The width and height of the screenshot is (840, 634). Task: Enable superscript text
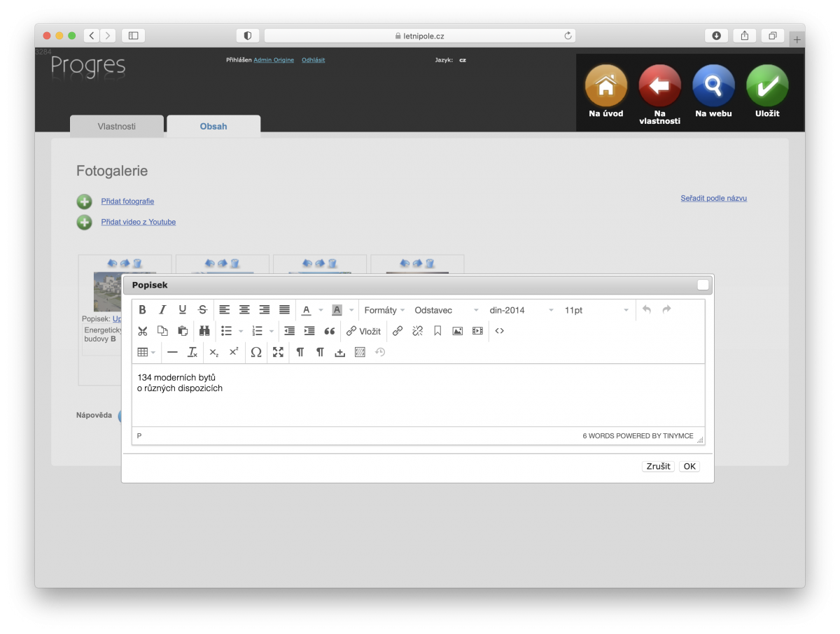234,352
